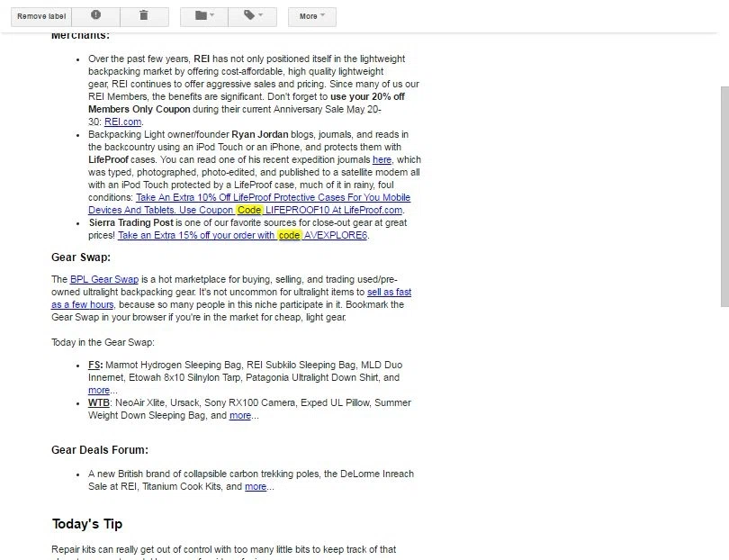The height and width of the screenshot is (560, 729).
Task: Click the Remove label button
Action: (41, 16)
